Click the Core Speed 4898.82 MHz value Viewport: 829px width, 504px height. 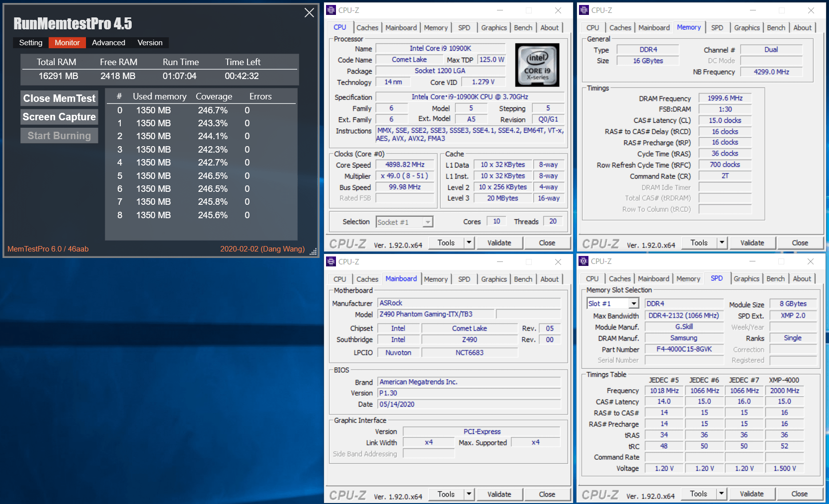click(405, 165)
